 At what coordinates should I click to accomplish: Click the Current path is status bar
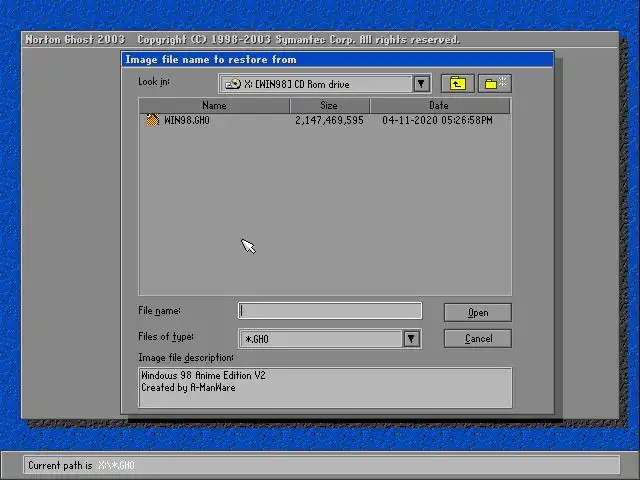point(321,465)
